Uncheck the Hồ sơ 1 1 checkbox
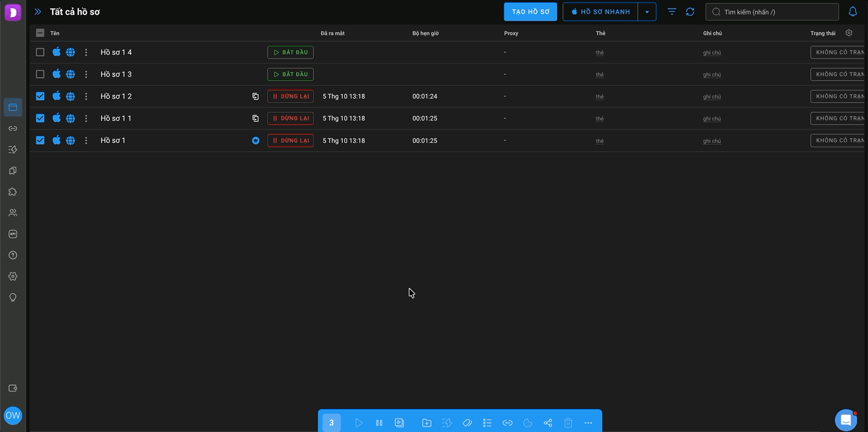868x432 pixels. pos(40,118)
